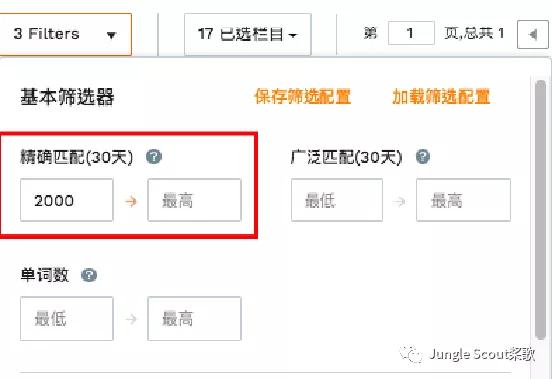The height and width of the screenshot is (379, 552).
Task: Click the page number input field
Action: coord(411,33)
